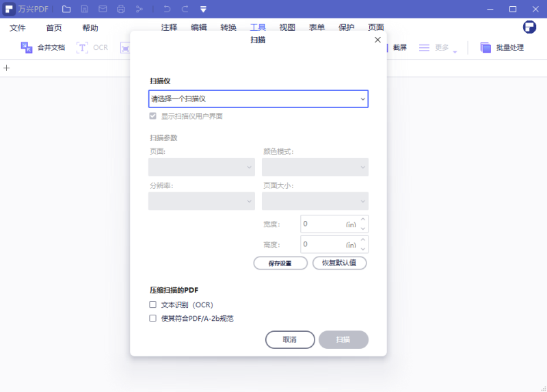Switch to the 工具 tab
Screen dimensions: 547x392
(258, 27)
